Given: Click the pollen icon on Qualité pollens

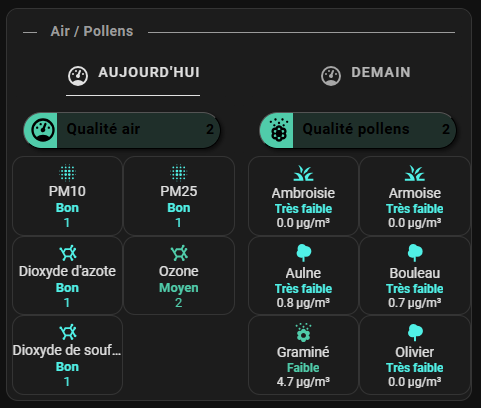Looking at the screenshot, I should 279,130.
